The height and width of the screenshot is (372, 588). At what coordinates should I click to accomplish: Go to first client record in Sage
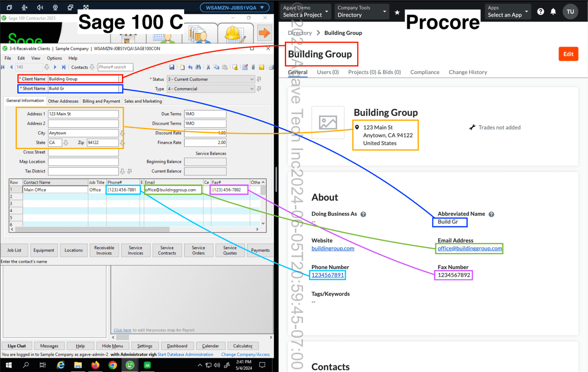click(3, 67)
